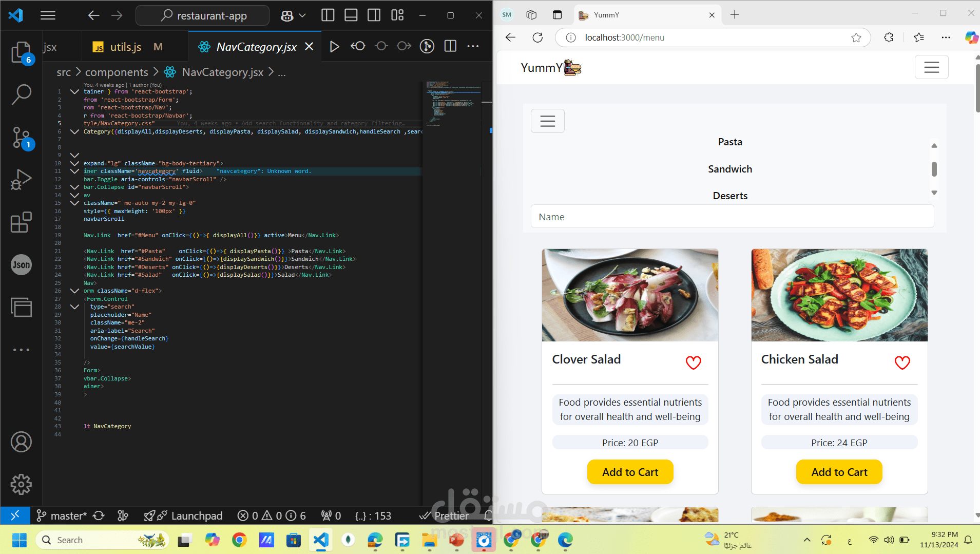Close the NavCategory.jsx tab
Screen dimensions: 980x554
[309, 47]
